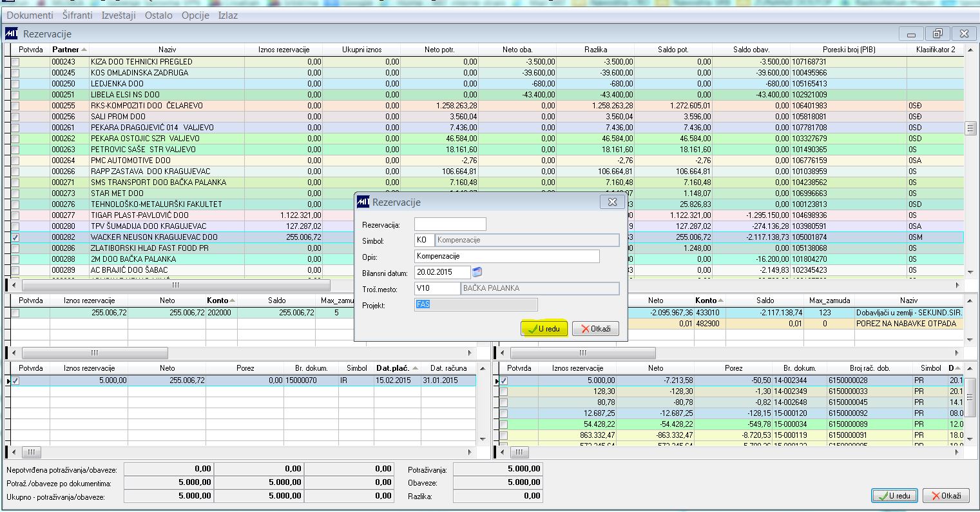980x512 pixels.
Task: Untick the WACKER NEUSON KRAGUJEVAC DOO checkbox
Action: point(15,237)
